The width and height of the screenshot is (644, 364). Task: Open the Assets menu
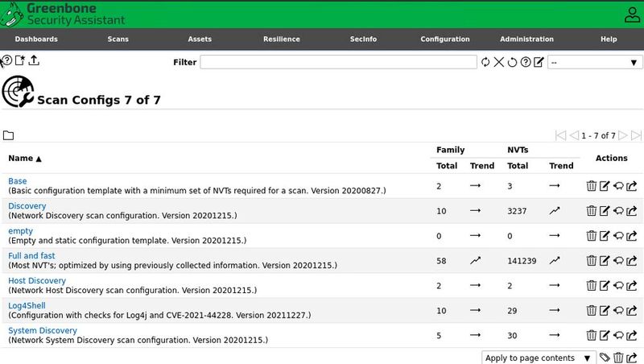coord(200,39)
